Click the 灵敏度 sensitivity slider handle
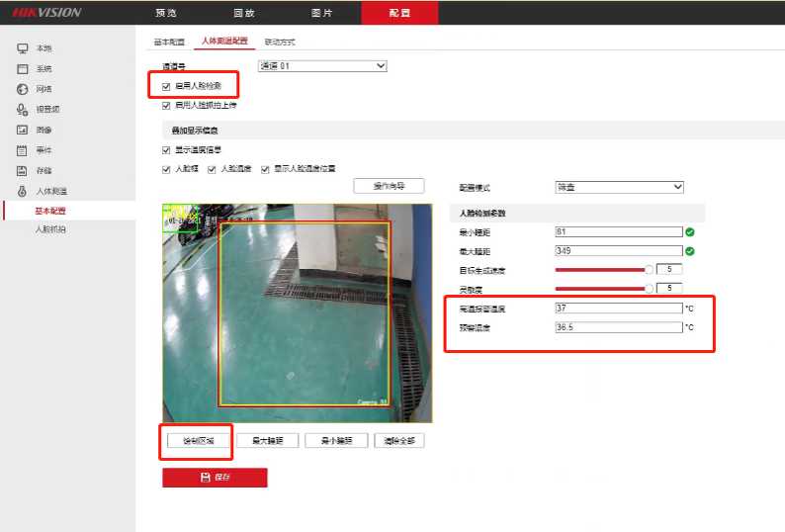785x532 pixels. (650, 288)
